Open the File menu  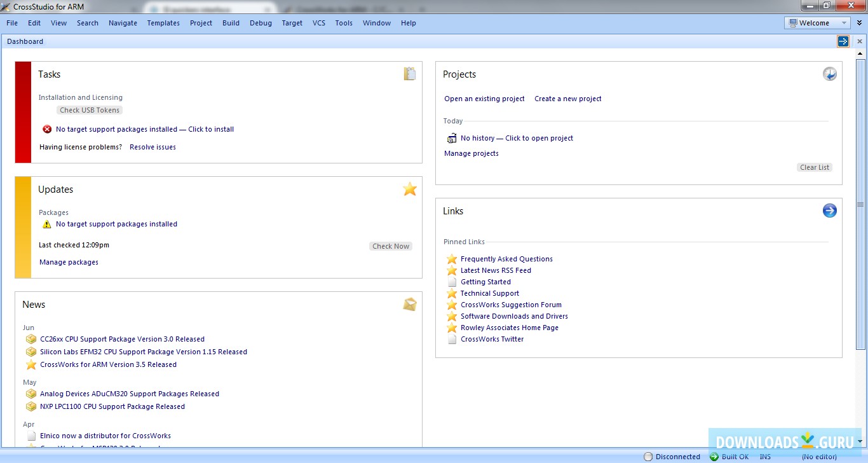click(x=12, y=23)
